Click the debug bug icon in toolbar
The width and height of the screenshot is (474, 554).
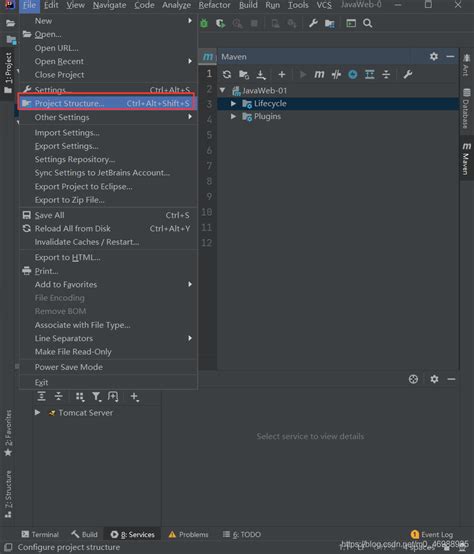click(x=204, y=23)
